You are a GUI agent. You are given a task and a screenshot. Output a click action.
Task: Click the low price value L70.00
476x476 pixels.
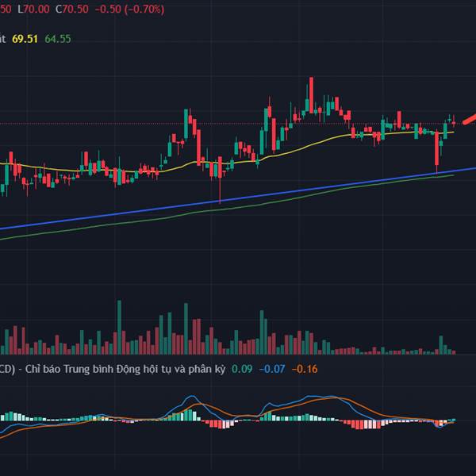point(33,9)
